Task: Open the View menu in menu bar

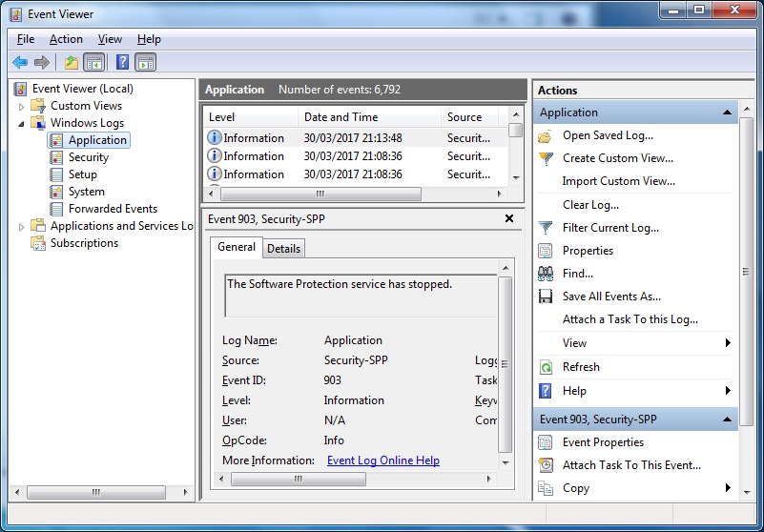Action: (x=110, y=39)
